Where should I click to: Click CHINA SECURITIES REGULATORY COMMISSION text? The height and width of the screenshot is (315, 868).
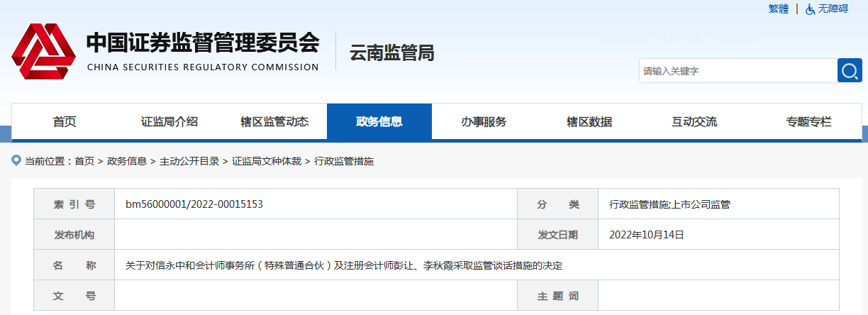tap(203, 67)
